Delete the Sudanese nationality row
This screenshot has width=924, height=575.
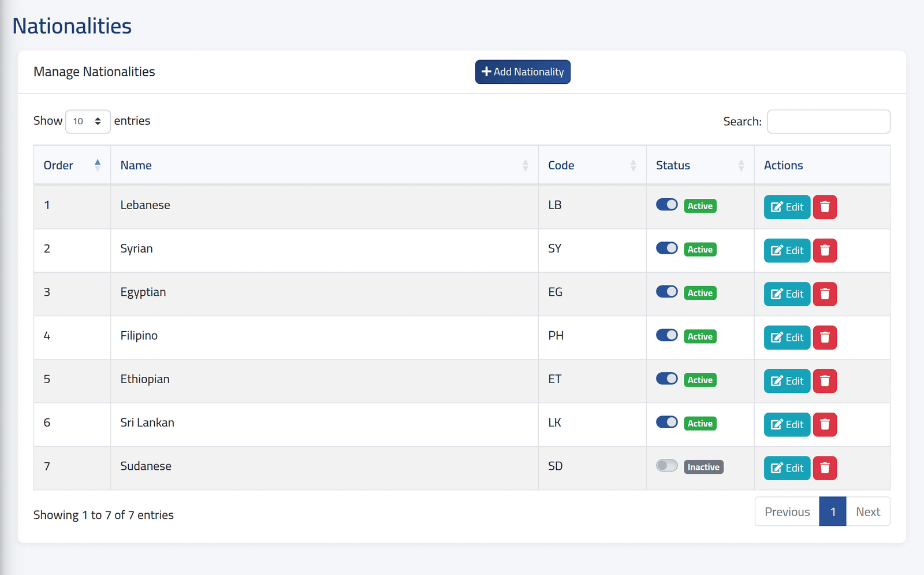825,468
